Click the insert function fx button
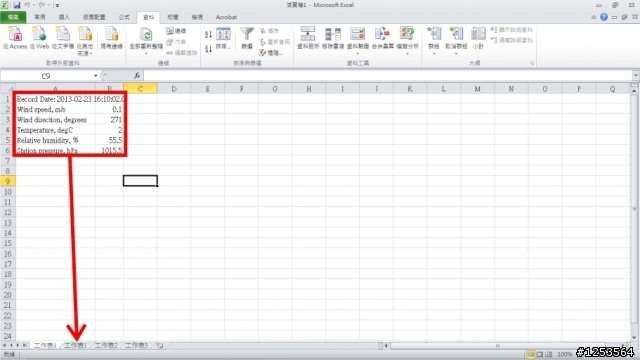The width and height of the screenshot is (640, 360). 137,76
